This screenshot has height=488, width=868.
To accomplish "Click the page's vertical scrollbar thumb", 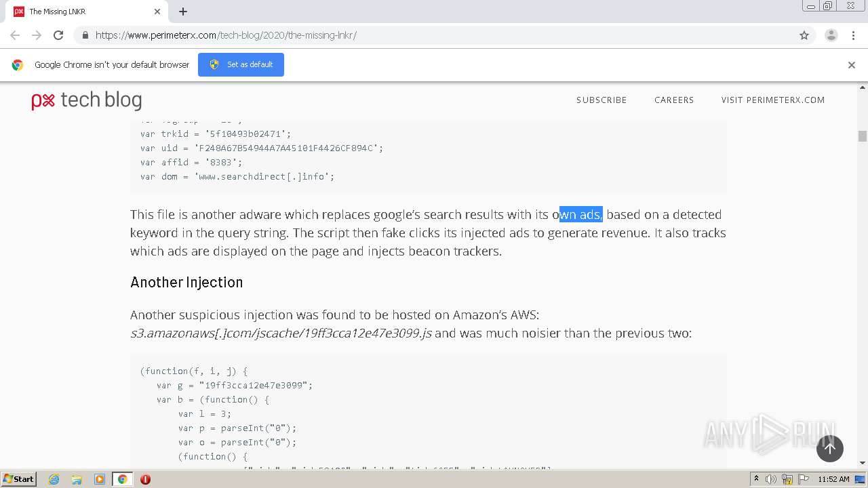I will [863, 136].
